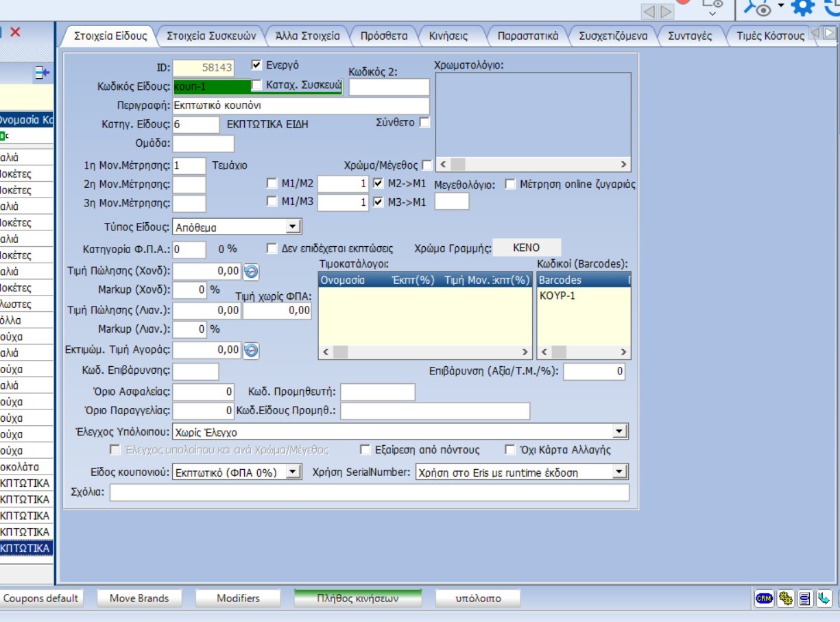This screenshot has width=840, height=622.
Task: Click the top toolbar left navigation arrow
Action: [650, 12]
